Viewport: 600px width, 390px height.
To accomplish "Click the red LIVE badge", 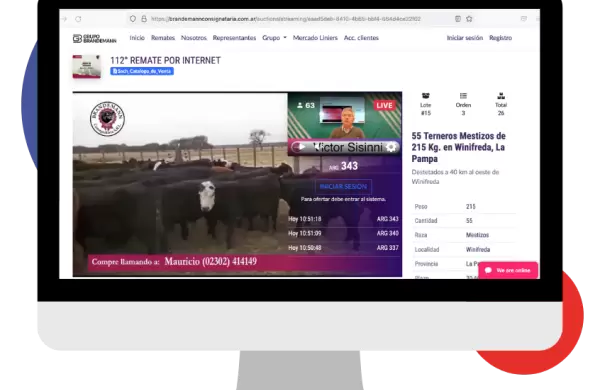I will pos(384,105).
